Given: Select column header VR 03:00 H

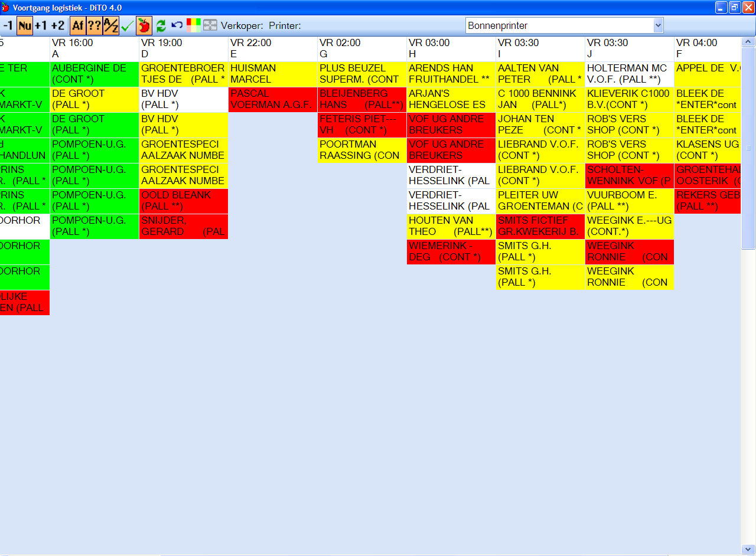Looking at the screenshot, I should (451, 48).
